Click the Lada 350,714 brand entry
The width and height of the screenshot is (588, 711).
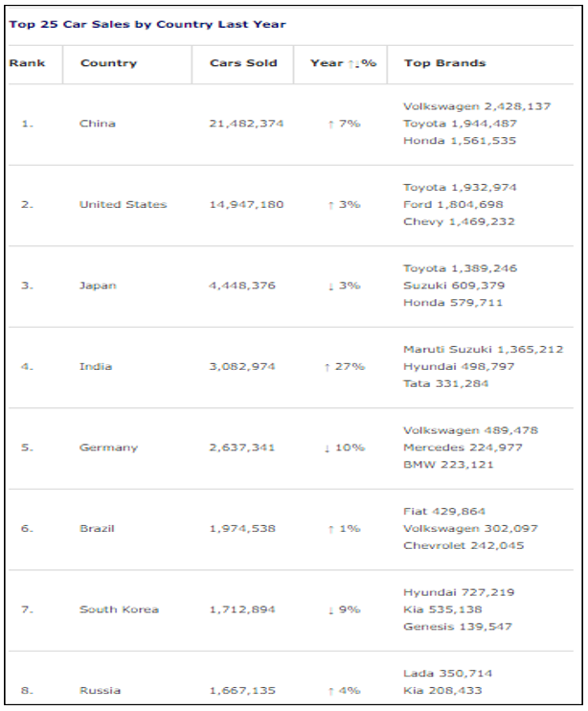tap(447, 673)
